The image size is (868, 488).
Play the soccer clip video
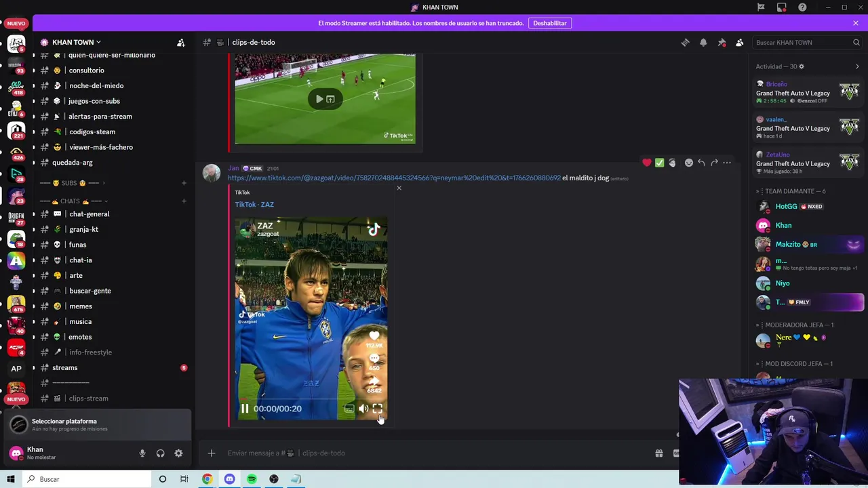click(319, 99)
